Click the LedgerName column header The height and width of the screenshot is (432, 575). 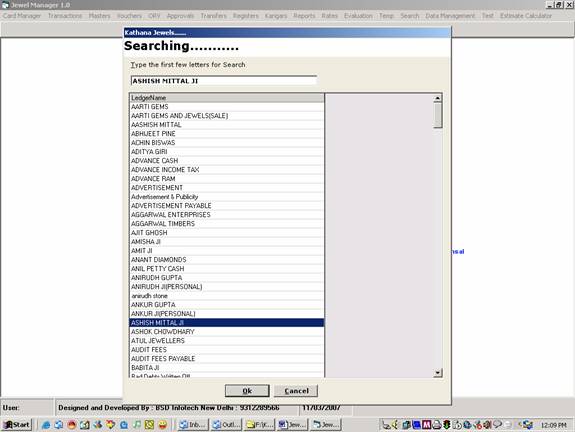pyautogui.click(x=227, y=98)
